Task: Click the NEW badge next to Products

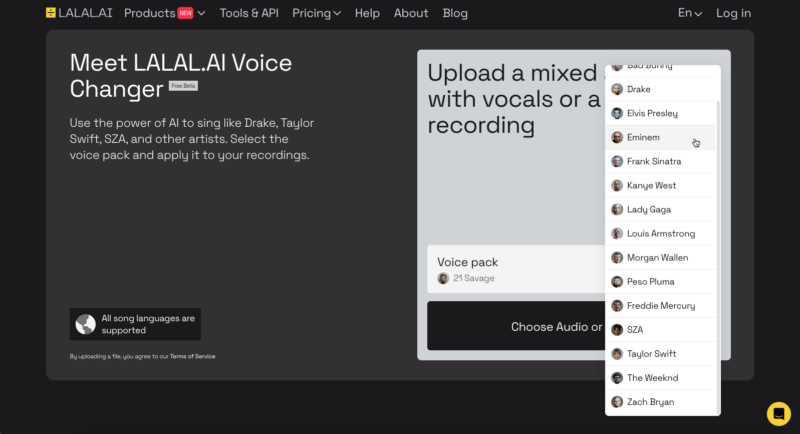Action: pyautogui.click(x=185, y=13)
